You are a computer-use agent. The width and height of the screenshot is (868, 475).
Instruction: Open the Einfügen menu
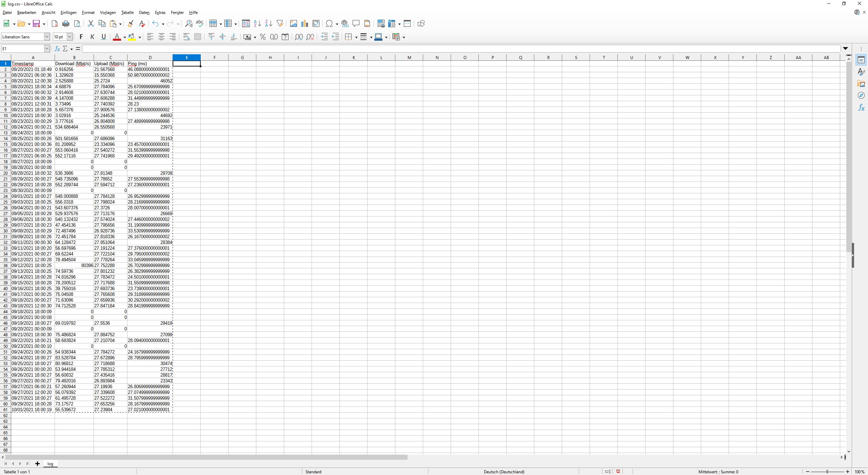point(68,13)
